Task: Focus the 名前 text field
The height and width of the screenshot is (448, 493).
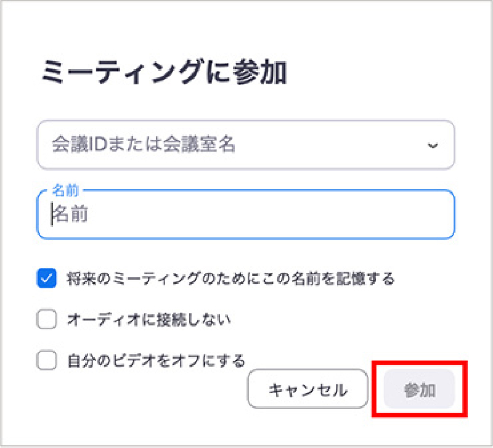Action: [246, 214]
